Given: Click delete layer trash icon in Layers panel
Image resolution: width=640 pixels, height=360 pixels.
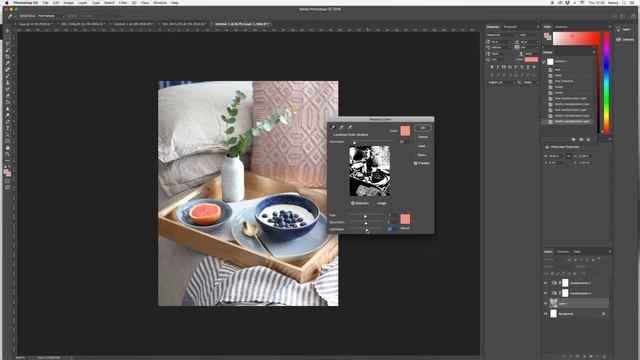Looking at the screenshot, I should (604, 356).
